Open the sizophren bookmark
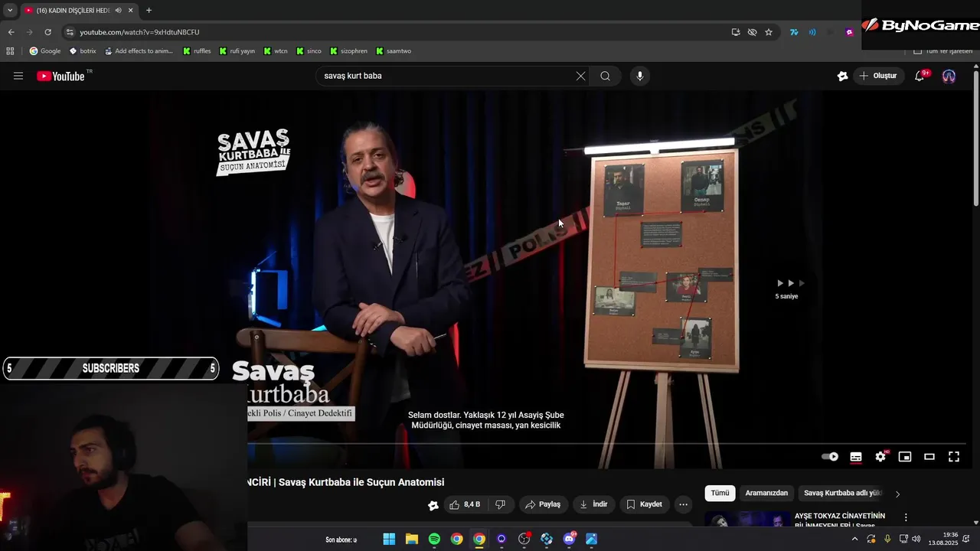980x551 pixels. tap(349, 51)
